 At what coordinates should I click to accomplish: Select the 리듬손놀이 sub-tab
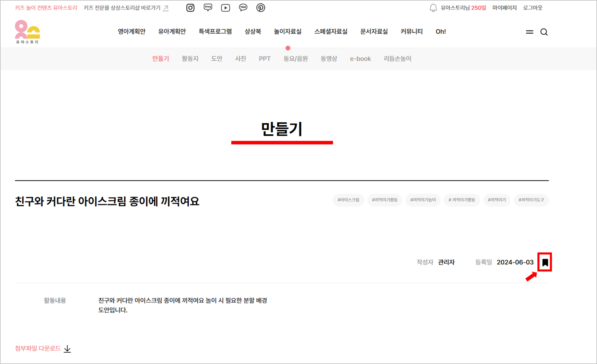tap(397, 59)
